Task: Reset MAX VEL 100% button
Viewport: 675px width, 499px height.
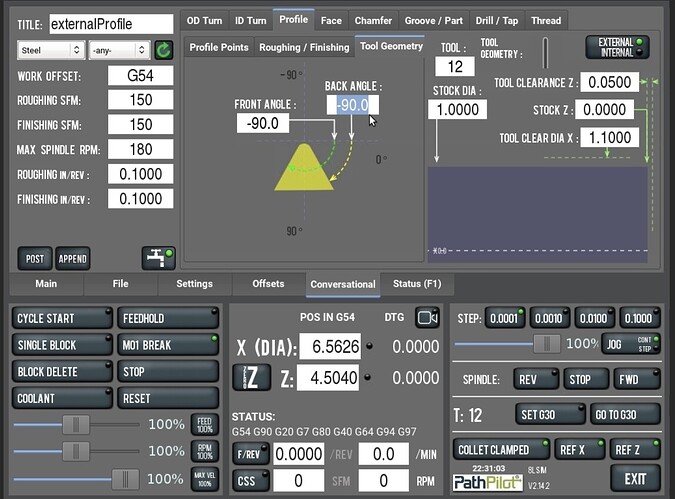Action: coord(204,479)
